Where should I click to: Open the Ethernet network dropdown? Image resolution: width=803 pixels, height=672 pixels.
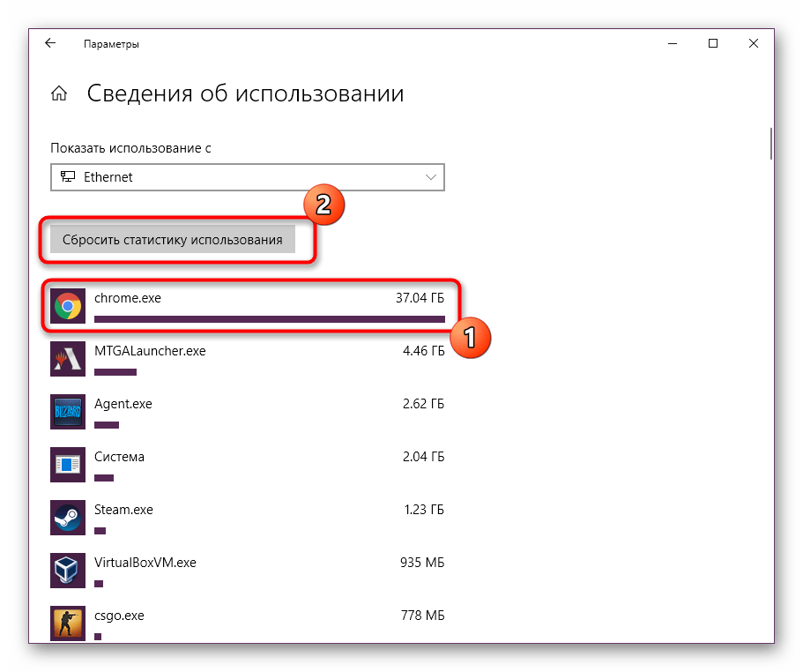247,177
